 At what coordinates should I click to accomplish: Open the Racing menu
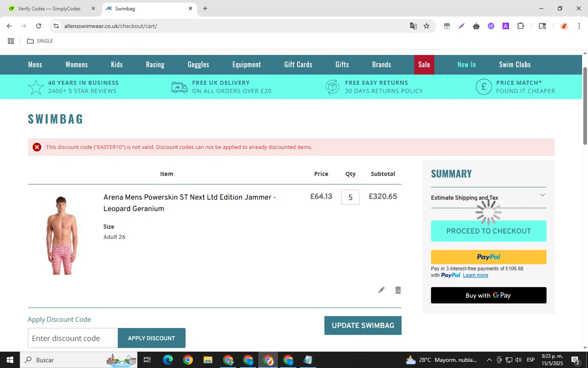click(155, 65)
